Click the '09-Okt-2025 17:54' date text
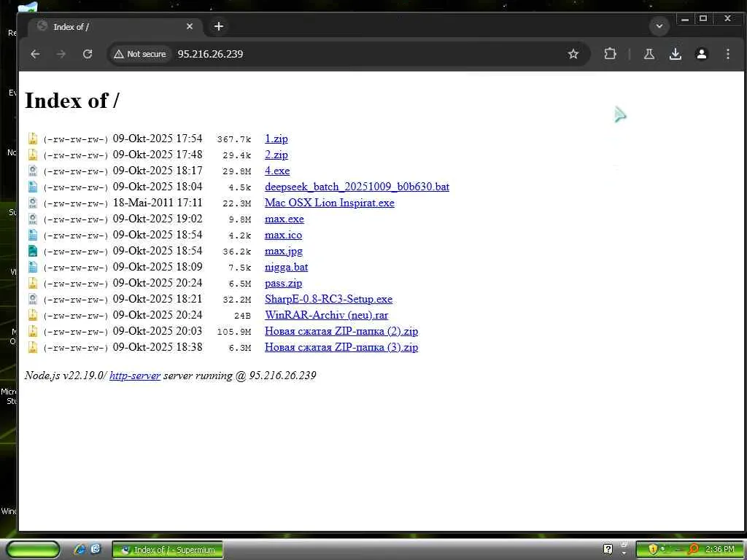 point(158,139)
